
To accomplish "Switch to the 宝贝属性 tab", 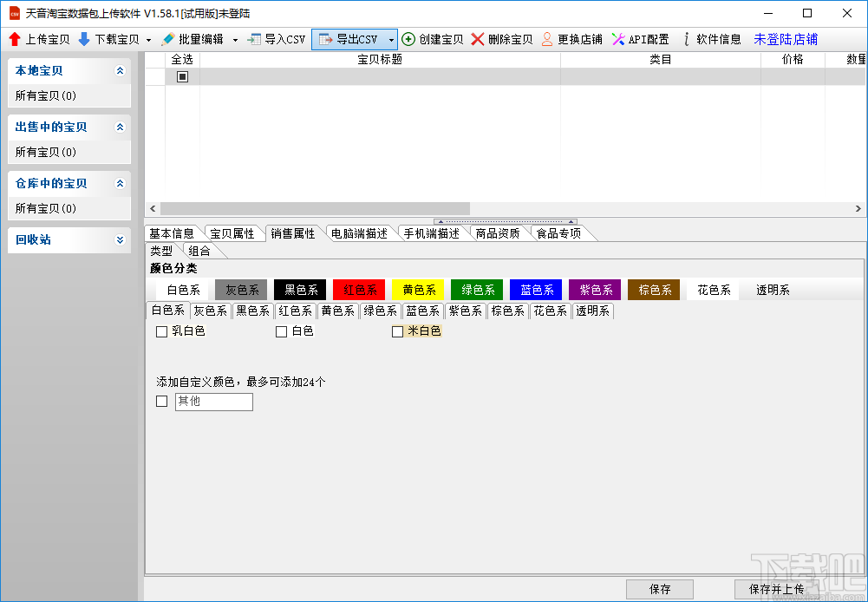I will pos(232,233).
